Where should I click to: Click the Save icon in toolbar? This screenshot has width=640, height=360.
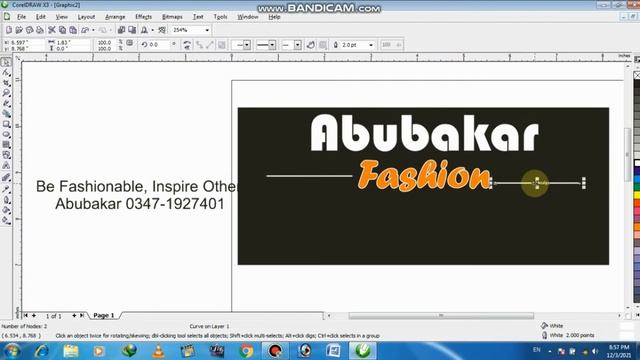point(29,30)
